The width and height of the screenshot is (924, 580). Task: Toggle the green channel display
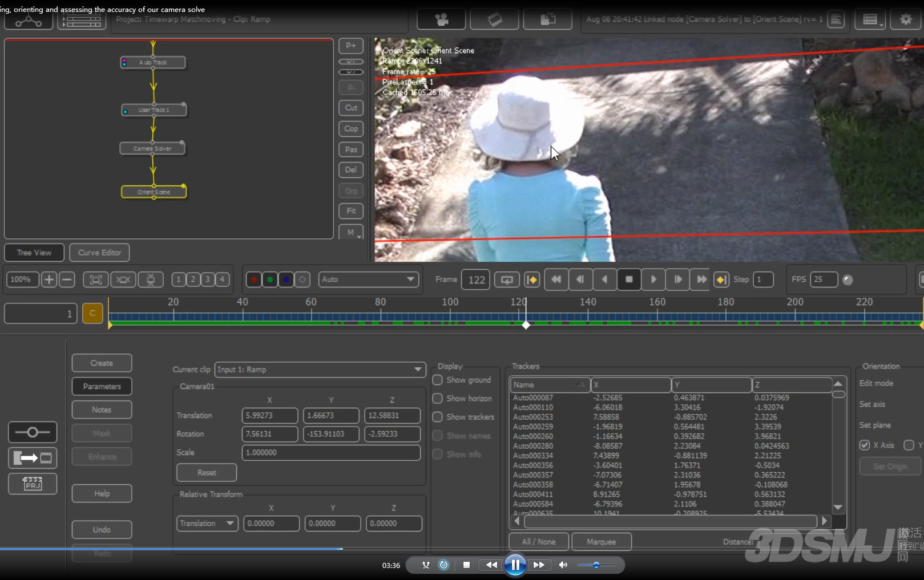pyautogui.click(x=270, y=279)
